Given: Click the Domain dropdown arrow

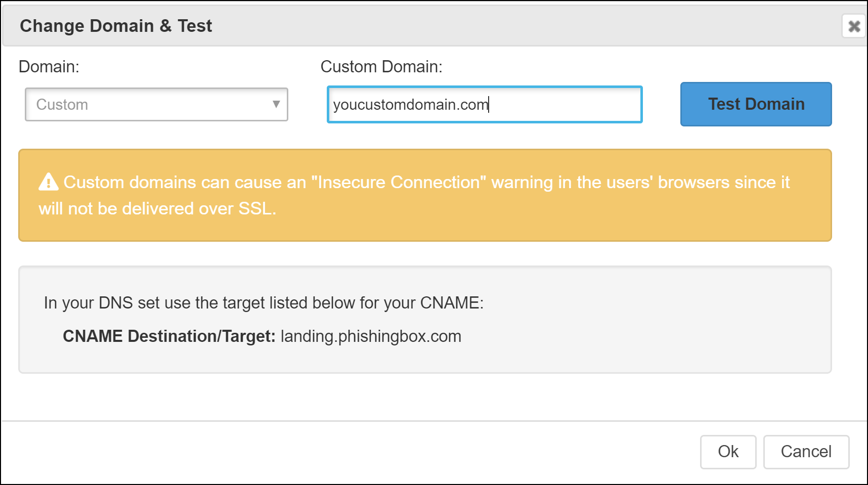Looking at the screenshot, I should click(276, 104).
